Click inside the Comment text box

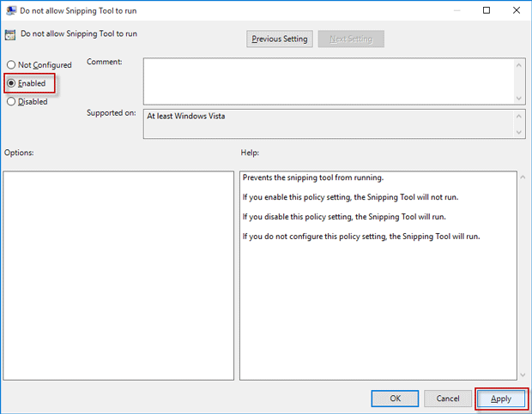pos(329,81)
